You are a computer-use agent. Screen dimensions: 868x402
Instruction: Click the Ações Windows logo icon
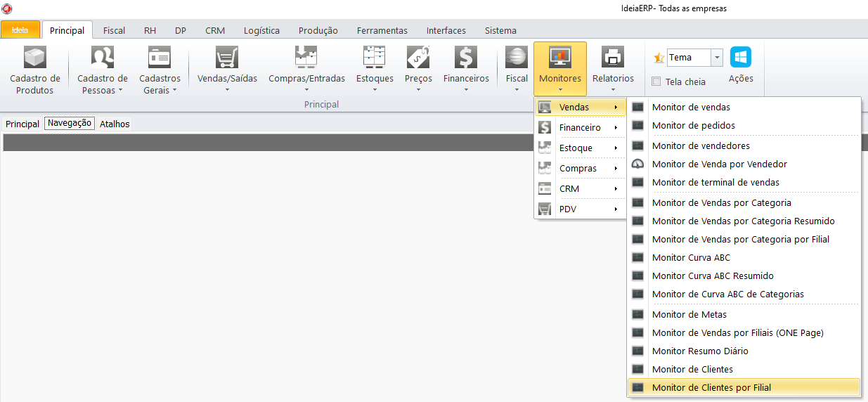coord(741,58)
